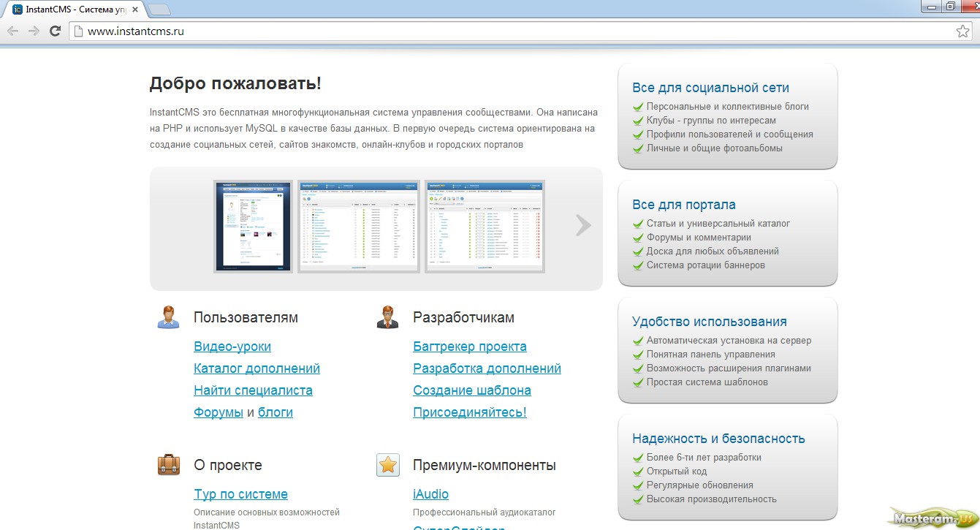
Task: Open the Багтрекер проекта link
Action: pyautogui.click(x=470, y=347)
